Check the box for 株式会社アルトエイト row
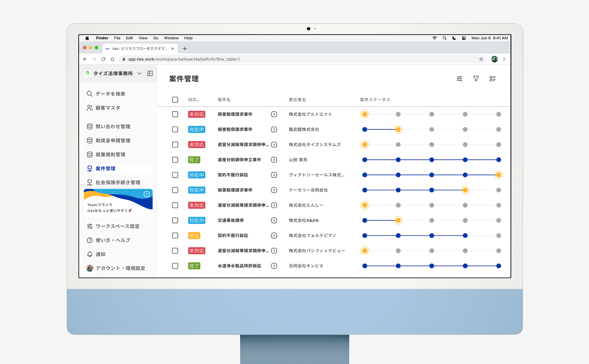This screenshot has height=364, width=589. 175,114
